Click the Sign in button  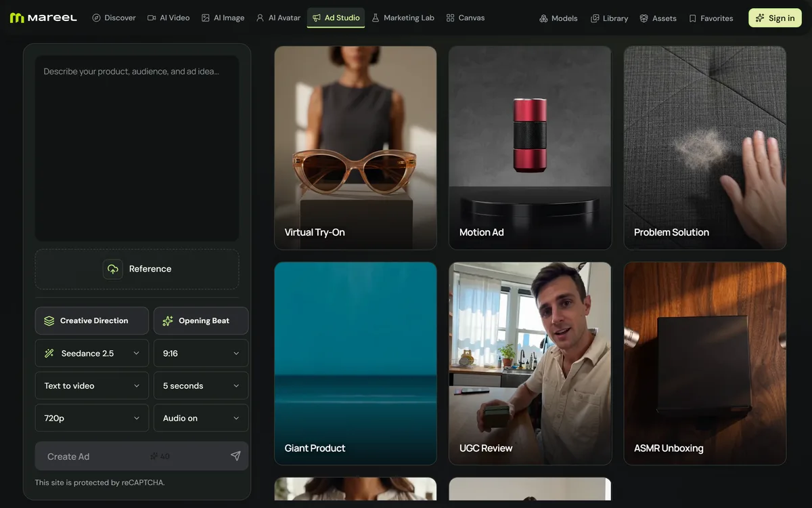(x=775, y=18)
